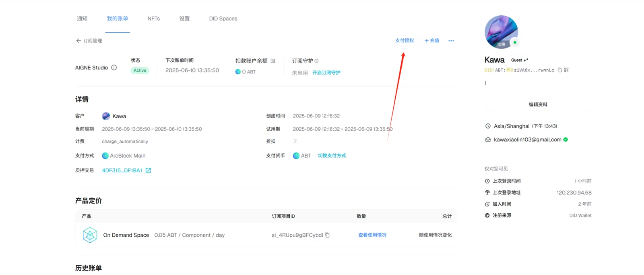The height and width of the screenshot is (275, 644).
Task: Go back to 订阅管理
Action: click(x=89, y=41)
